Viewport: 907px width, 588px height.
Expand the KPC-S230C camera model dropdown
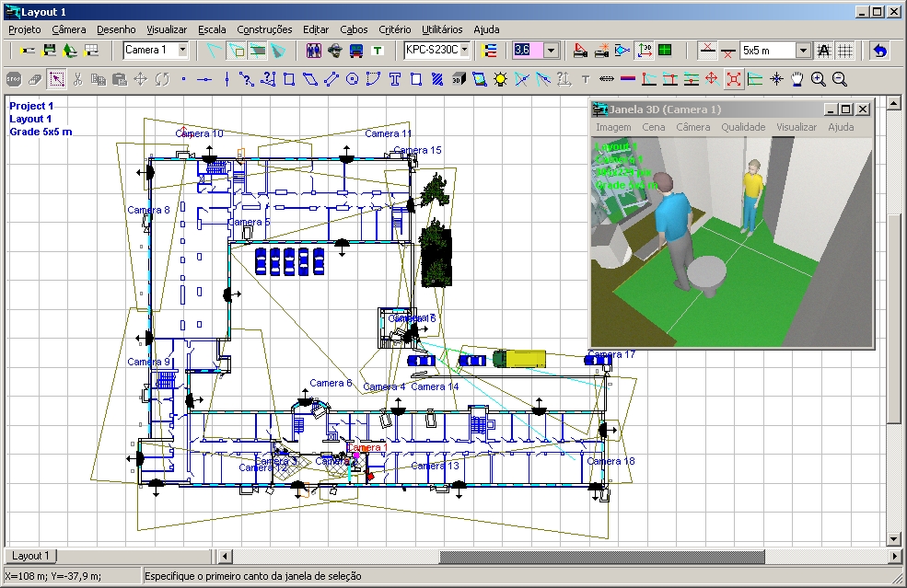(464, 50)
